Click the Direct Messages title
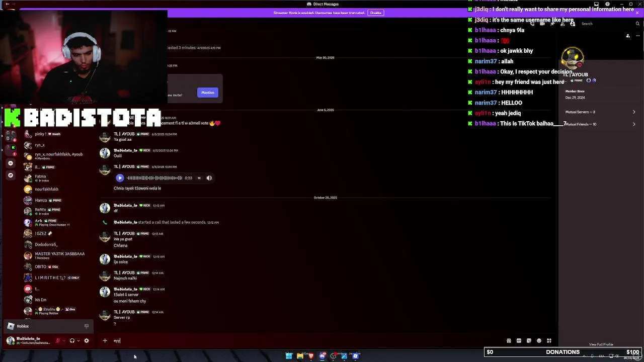This screenshot has height=362, width=644. coord(326,4)
